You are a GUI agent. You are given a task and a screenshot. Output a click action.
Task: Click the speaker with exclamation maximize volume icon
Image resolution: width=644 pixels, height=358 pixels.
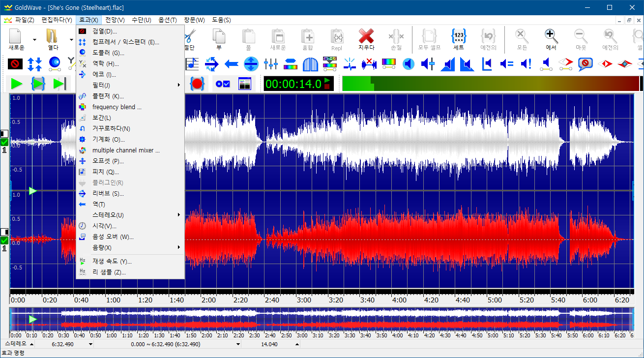click(x=526, y=63)
